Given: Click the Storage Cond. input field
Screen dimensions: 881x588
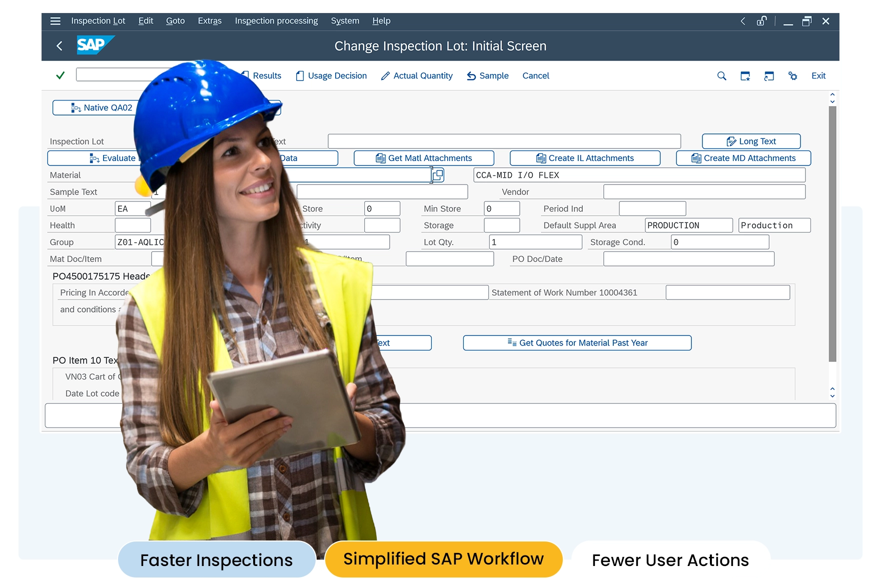Looking at the screenshot, I should (720, 242).
